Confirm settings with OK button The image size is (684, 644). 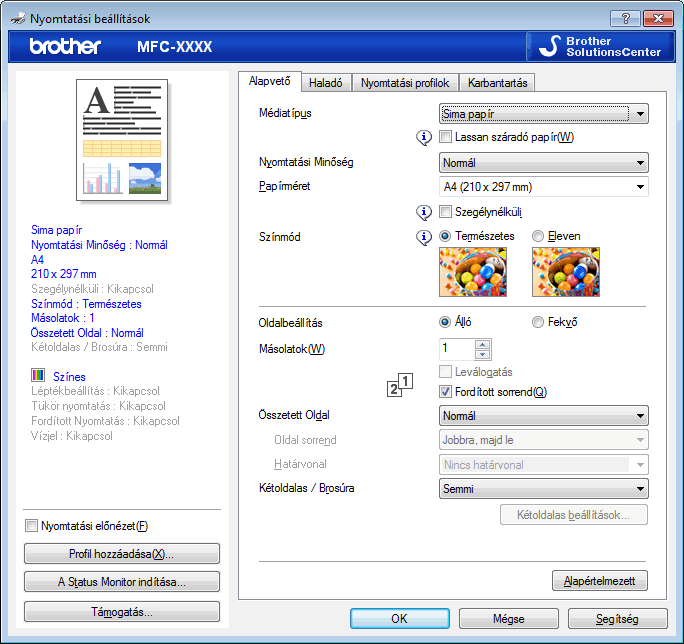pyautogui.click(x=400, y=619)
